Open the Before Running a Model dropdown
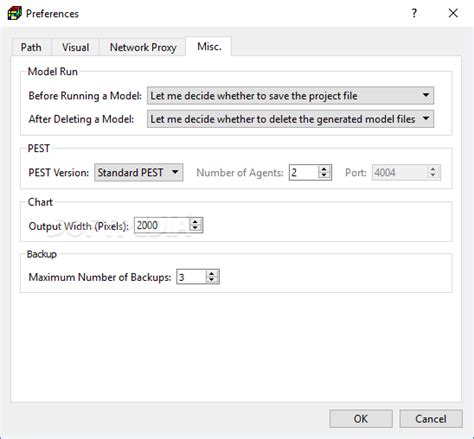 [x=290, y=96]
